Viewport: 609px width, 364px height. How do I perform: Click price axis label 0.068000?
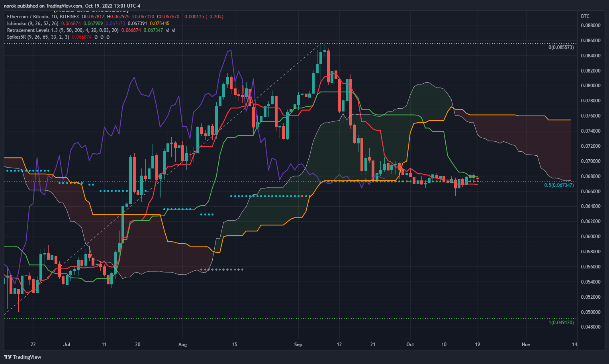pos(591,176)
